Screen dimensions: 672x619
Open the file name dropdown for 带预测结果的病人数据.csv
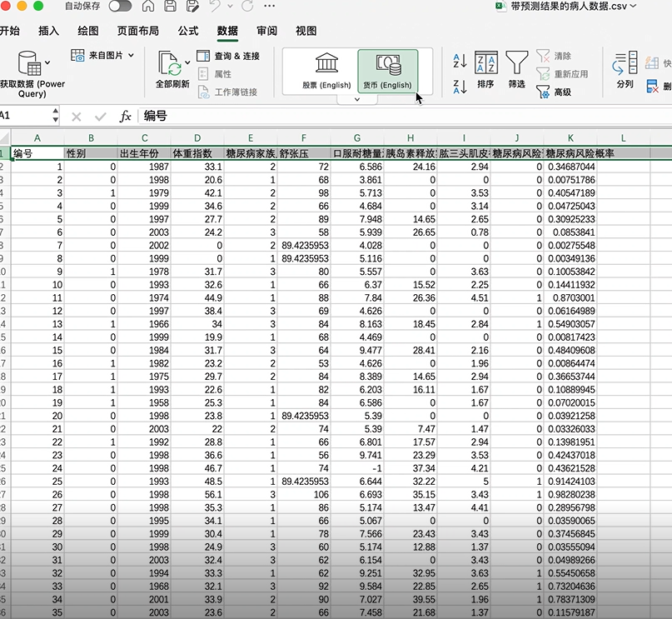633,6
